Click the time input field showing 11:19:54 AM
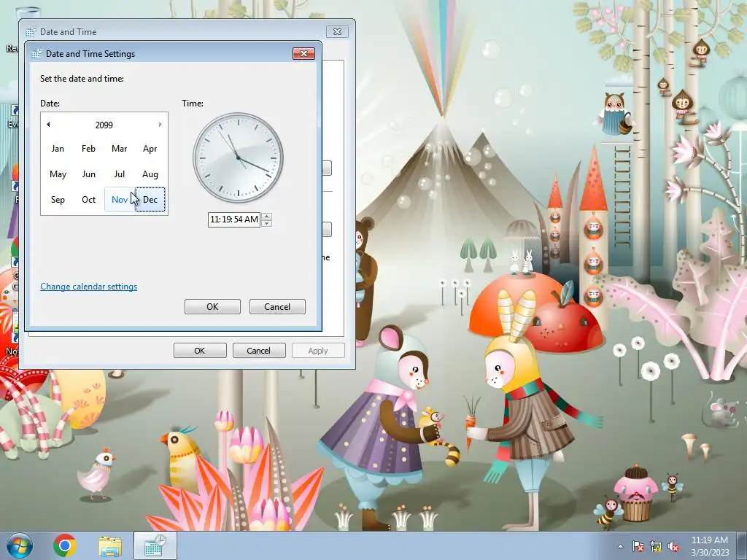747x560 pixels. tap(234, 219)
